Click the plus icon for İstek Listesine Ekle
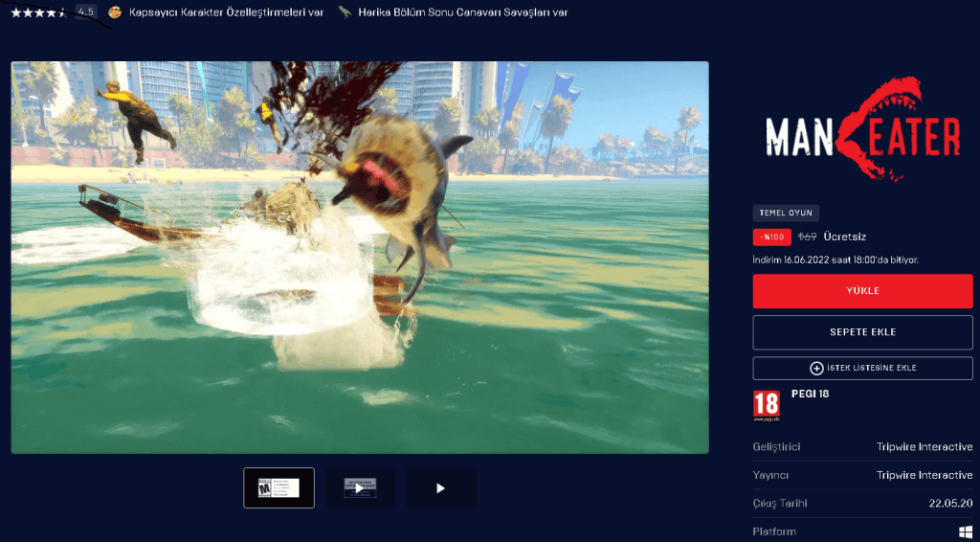The image size is (980, 542). [816, 368]
